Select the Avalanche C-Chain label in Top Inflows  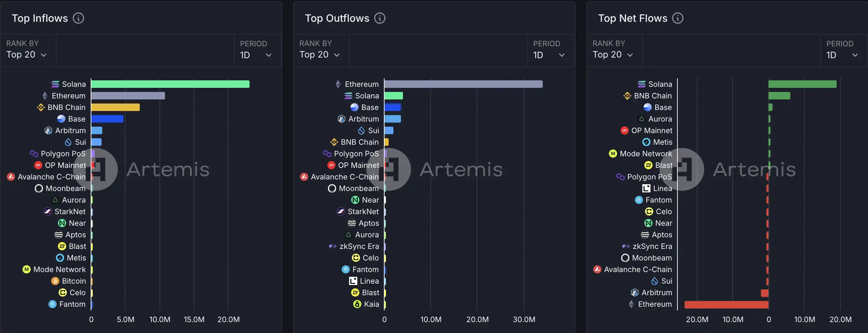click(x=51, y=177)
